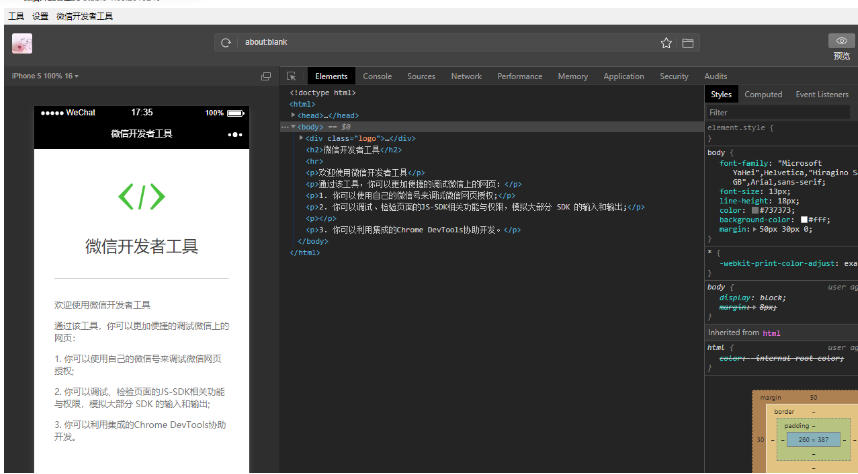Click the preview eye button
Image resolution: width=858 pixels, height=474 pixels.
pyautogui.click(x=842, y=41)
